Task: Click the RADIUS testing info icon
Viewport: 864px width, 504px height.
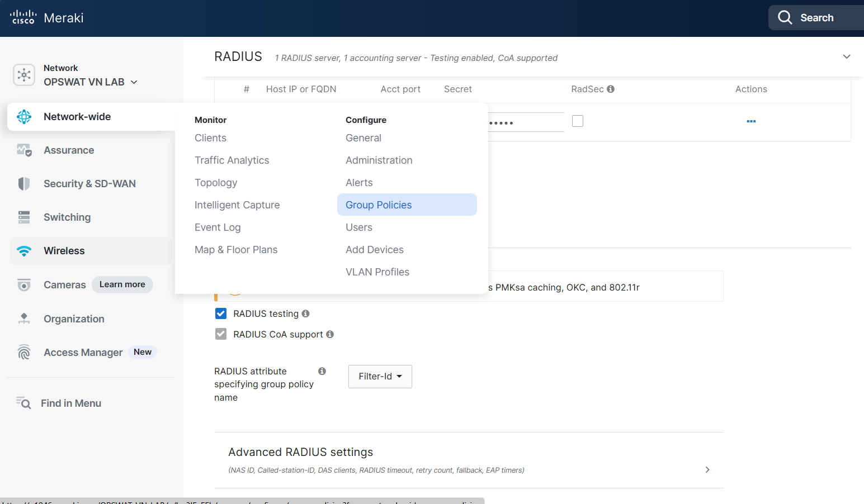Action: point(305,313)
